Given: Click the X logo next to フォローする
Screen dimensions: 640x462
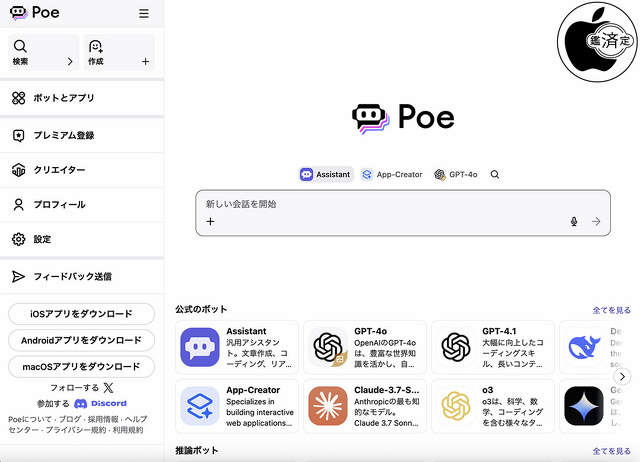Looking at the screenshot, I should click(109, 388).
